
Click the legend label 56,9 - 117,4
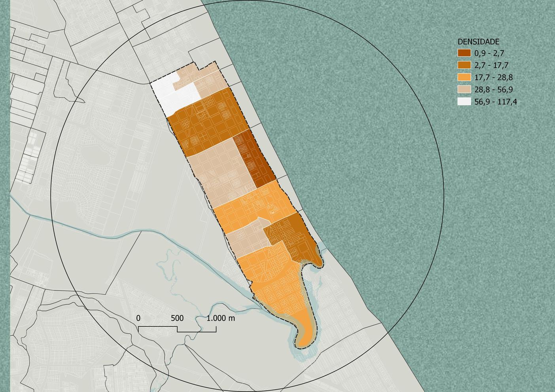click(x=496, y=102)
